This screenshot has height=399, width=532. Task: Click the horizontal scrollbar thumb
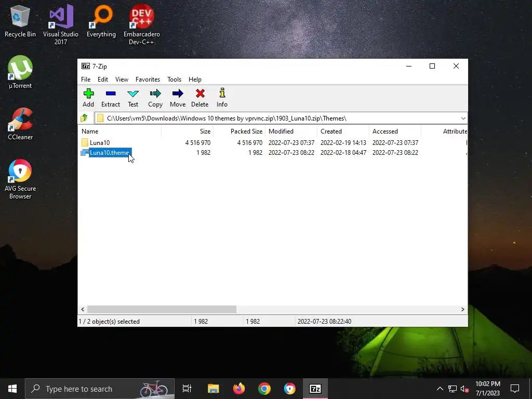pyautogui.click(x=162, y=310)
